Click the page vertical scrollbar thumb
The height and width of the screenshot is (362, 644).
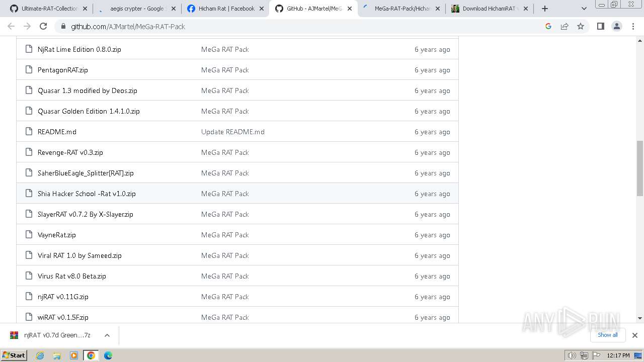640,168
